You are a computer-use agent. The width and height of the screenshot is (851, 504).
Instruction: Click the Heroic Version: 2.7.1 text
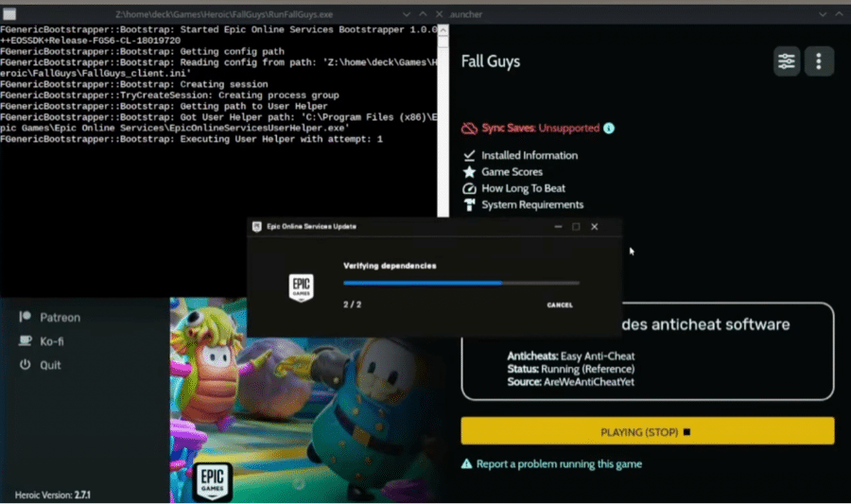(53, 495)
